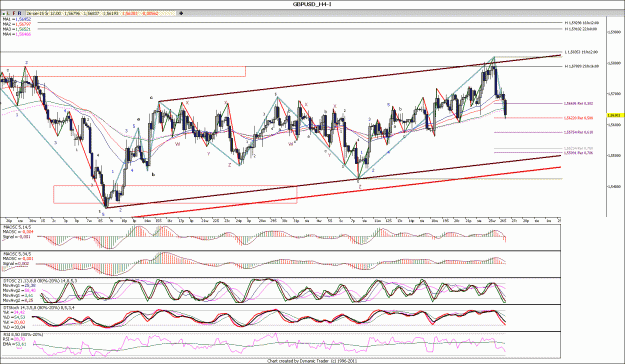Screen dimensions: 625x364
Task: Click the L price level label above the channel
Action: coord(582,52)
